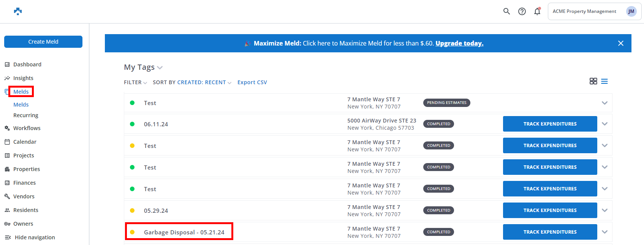Open the FILTER dropdown

(135, 82)
